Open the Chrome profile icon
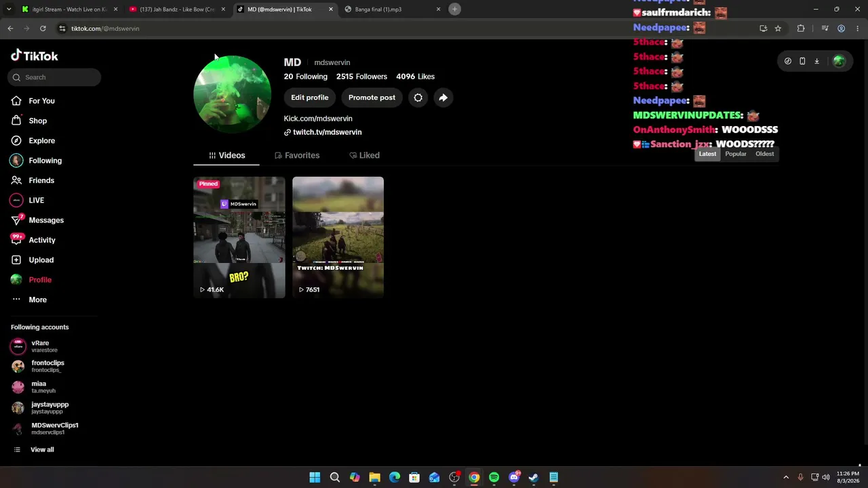The image size is (868, 488). (x=842, y=28)
